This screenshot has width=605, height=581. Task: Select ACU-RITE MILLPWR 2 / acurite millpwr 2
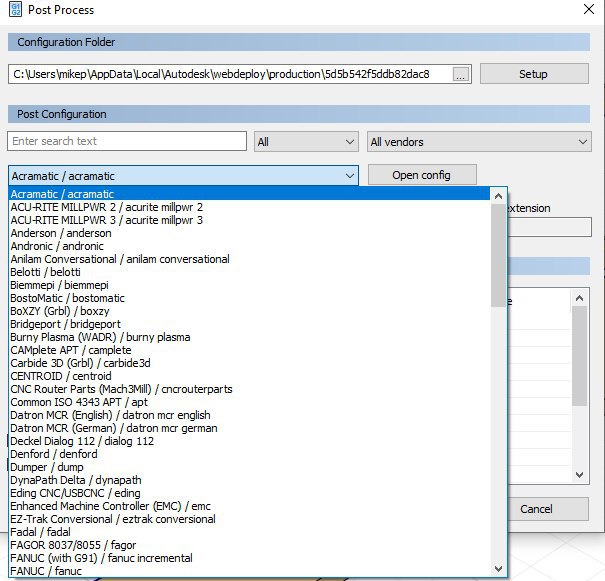click(x=249, y=207)
